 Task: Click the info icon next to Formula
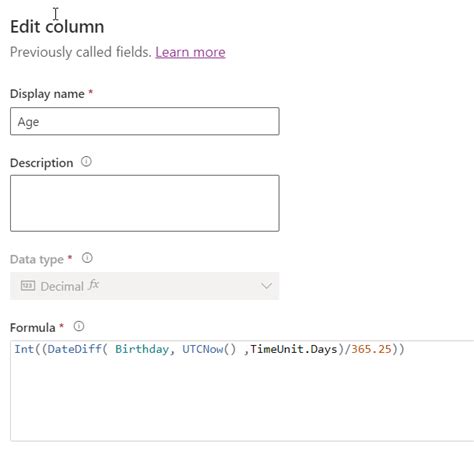pos(79,326)
